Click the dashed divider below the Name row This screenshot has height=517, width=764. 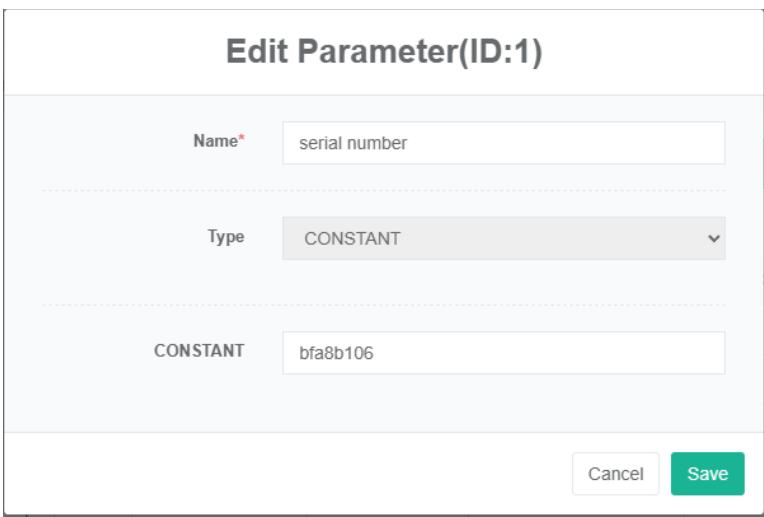coord(383,190)
